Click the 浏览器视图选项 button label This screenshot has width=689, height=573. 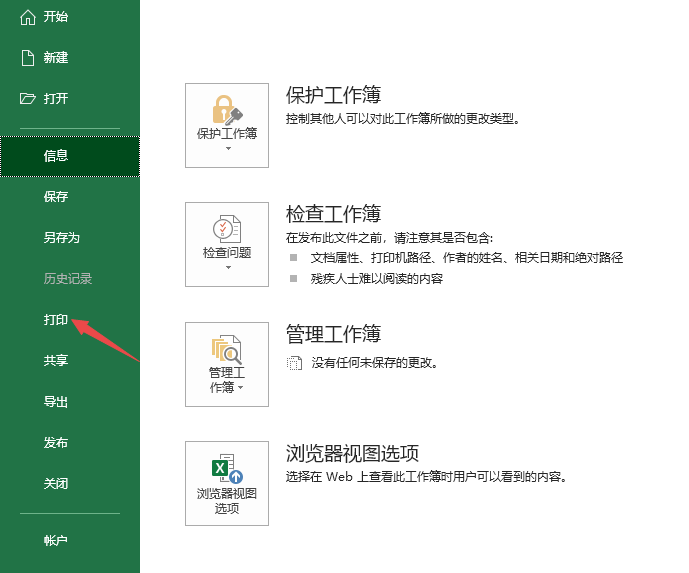(x=227, y=501)
